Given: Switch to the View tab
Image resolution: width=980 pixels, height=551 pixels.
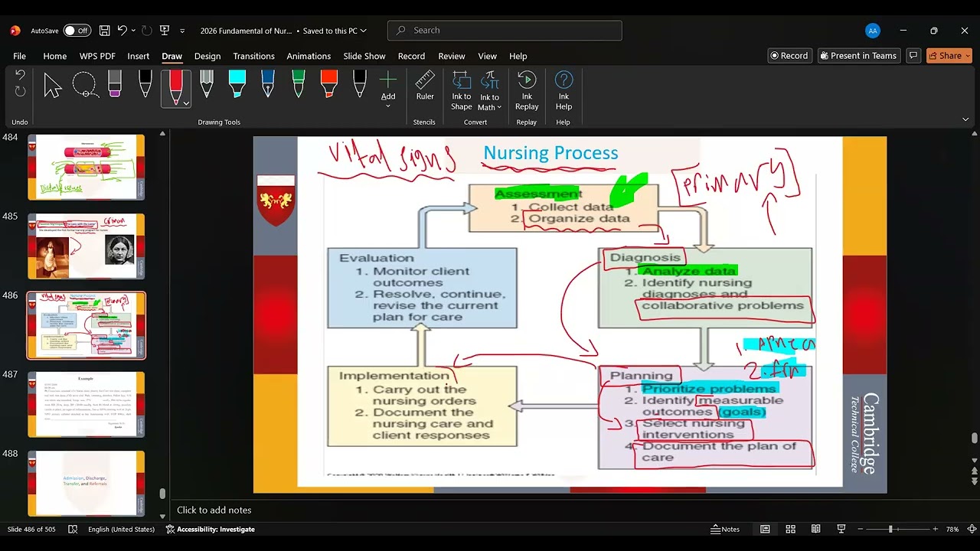Looking at the screenshot, I should [488, 56].
